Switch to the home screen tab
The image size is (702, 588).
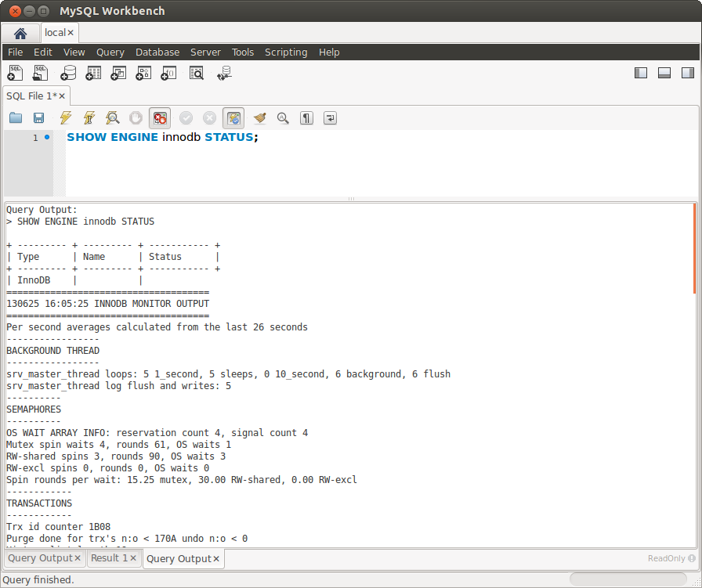point(20,33)
